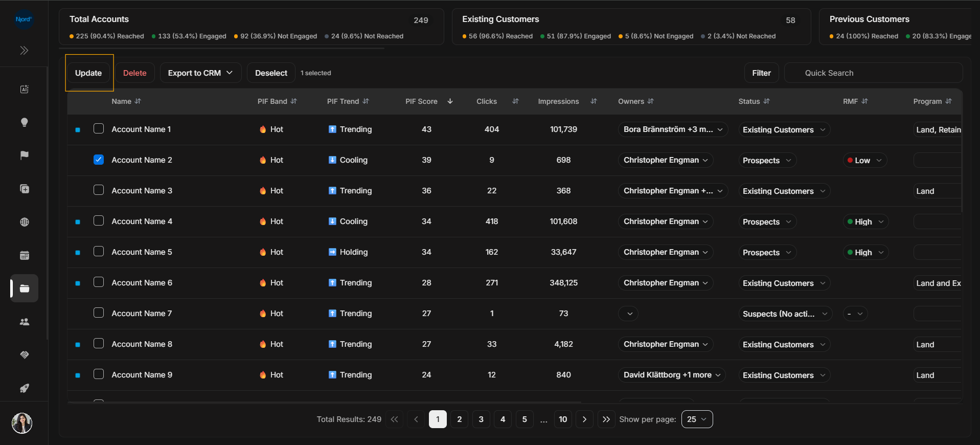The height and width of the screenshot is (445, 980).
Task: Open the Export to CRM dropdown
Action: [200, 73]
